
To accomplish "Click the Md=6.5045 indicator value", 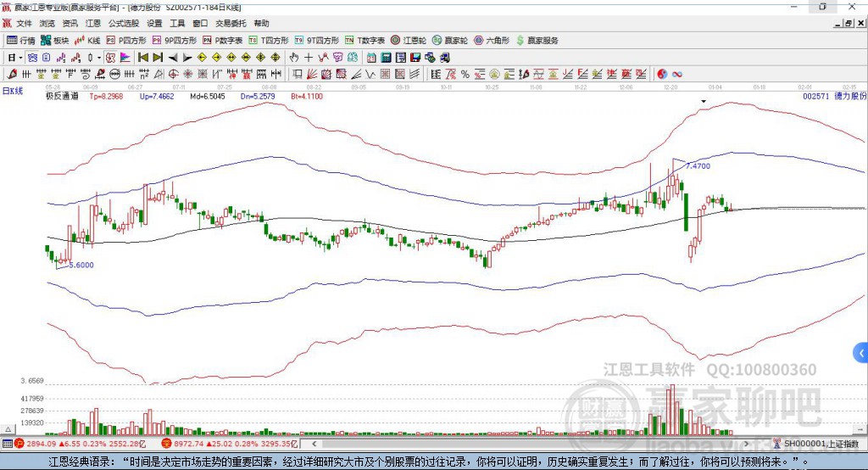I will [x=208, y=96].
